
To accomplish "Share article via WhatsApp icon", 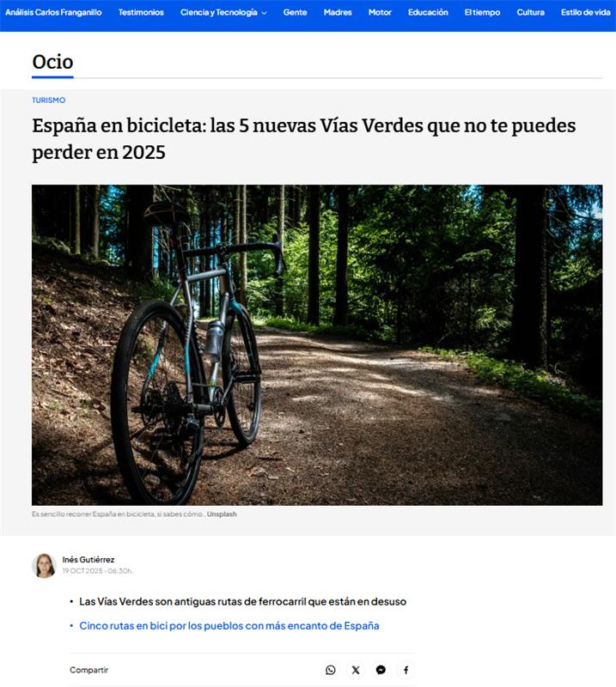I will coord(331,670).
